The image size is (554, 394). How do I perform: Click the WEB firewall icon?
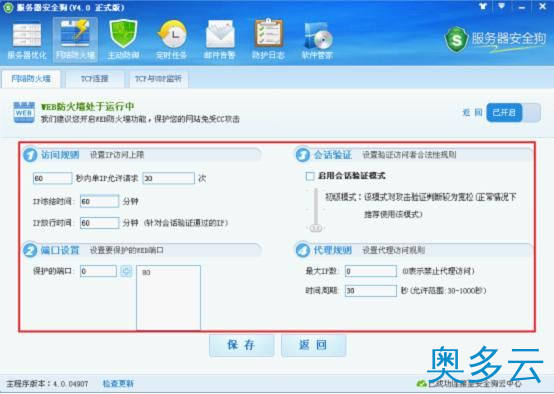pos(24,112)
